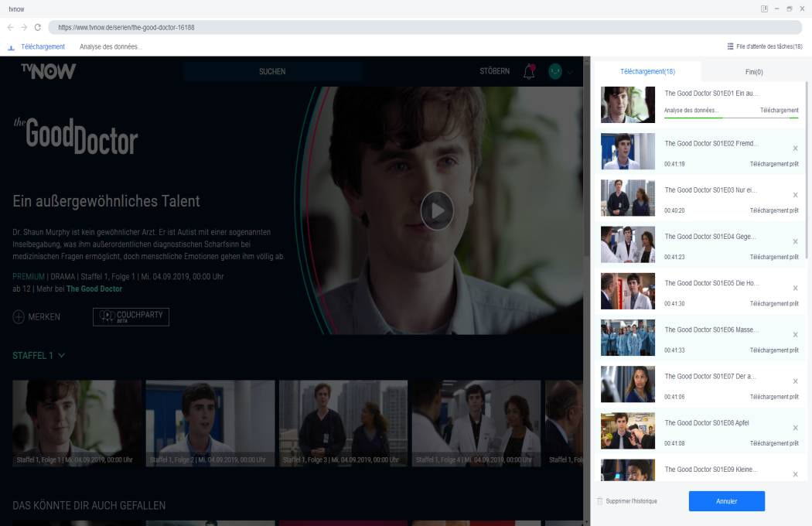Click the Téléchargement toolbar label

tap(43, 46)
